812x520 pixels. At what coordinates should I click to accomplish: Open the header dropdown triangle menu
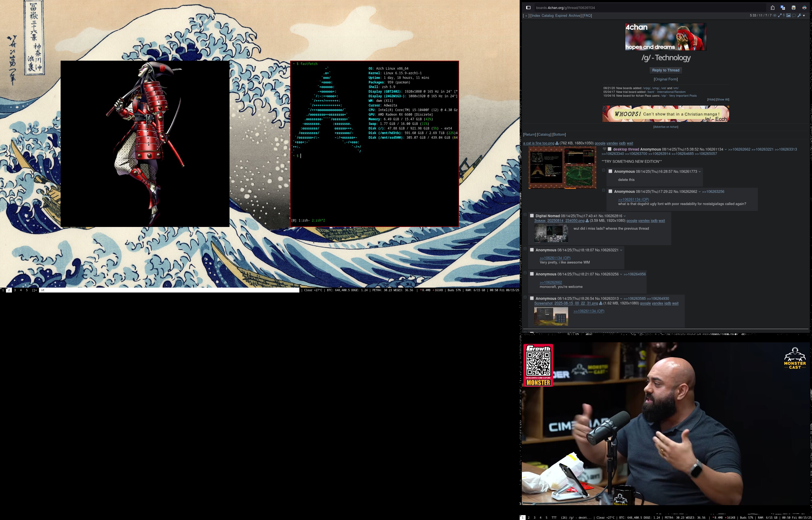(804, 16)
